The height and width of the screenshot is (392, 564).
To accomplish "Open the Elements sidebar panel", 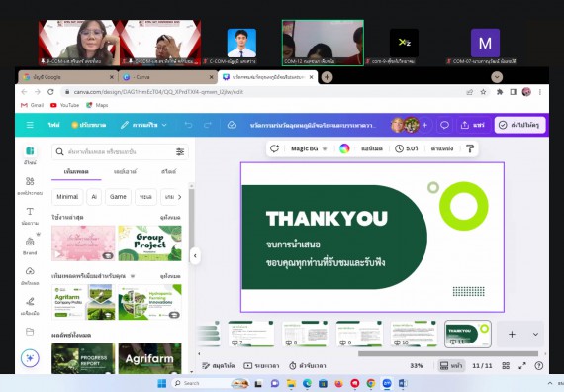I will coord(30,185).
